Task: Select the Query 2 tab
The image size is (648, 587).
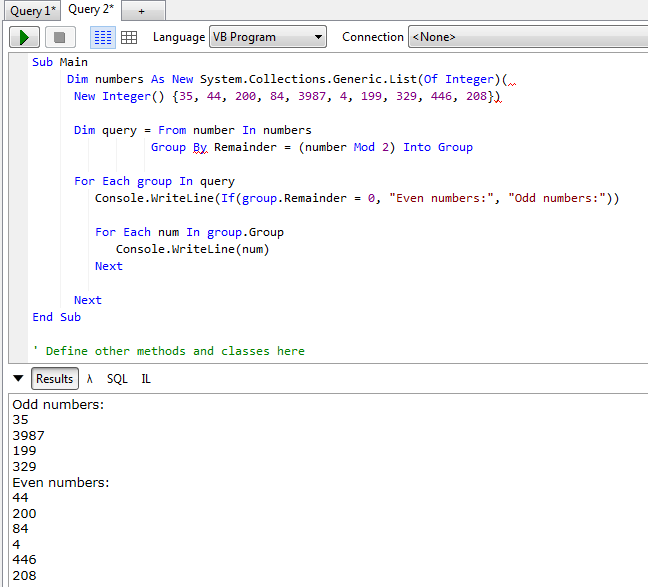Action: [91, 10]
